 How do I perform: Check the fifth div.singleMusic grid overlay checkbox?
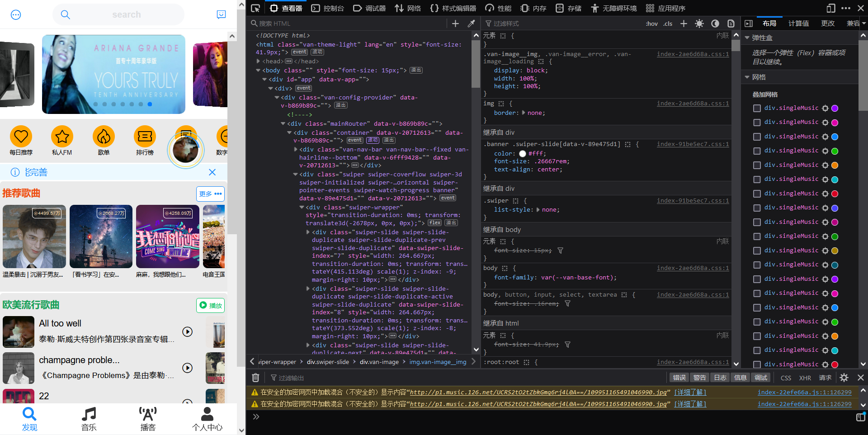pos(757,165)
